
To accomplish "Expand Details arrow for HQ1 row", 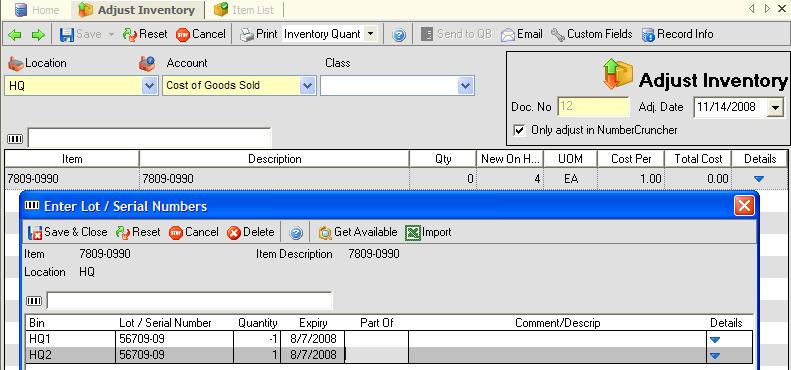I will pos(714,339).
